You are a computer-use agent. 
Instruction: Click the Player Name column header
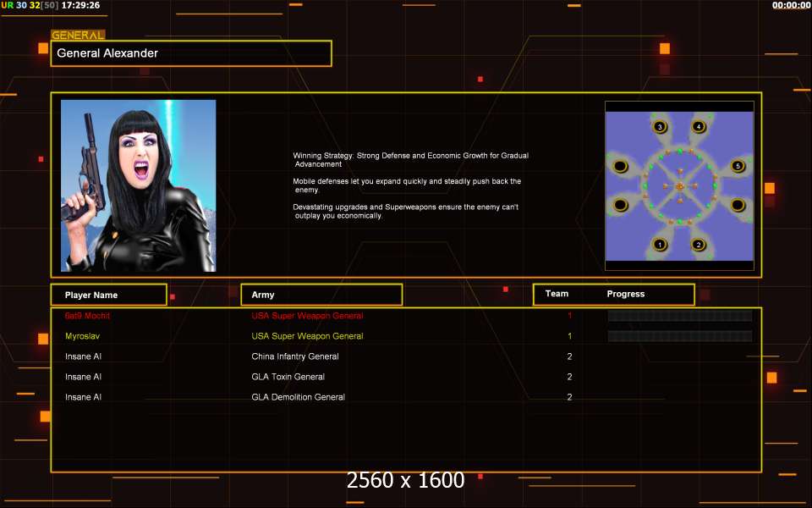[109, 295]
